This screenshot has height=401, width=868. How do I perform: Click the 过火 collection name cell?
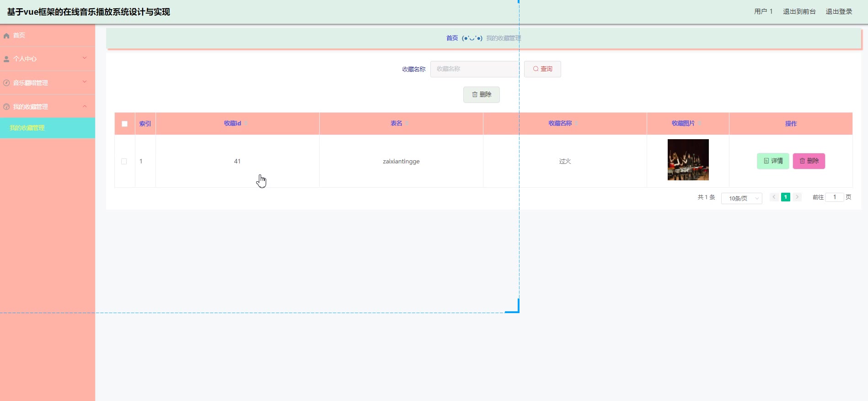[x=565, y=162]
